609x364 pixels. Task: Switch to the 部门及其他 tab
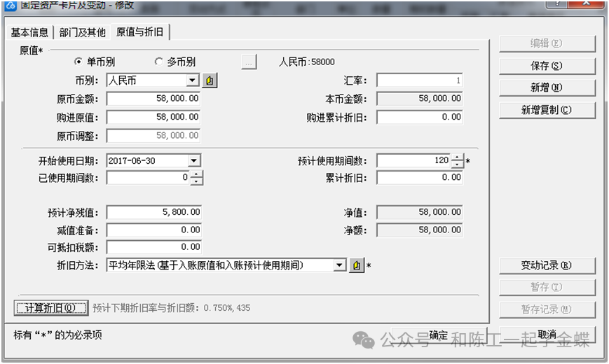[83, 32]
